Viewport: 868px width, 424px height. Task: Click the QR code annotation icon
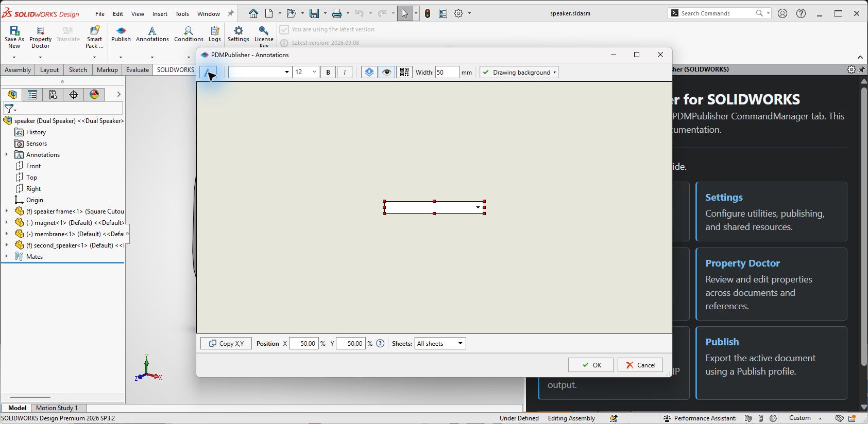point(404,73)
